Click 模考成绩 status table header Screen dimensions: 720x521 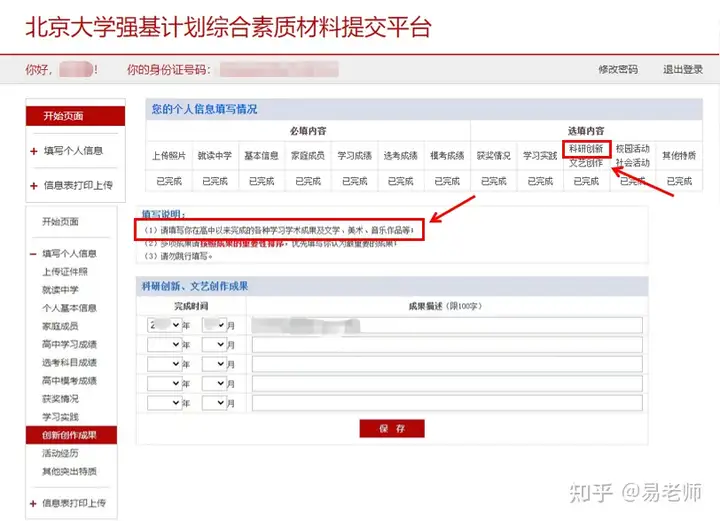coord(447,156)
